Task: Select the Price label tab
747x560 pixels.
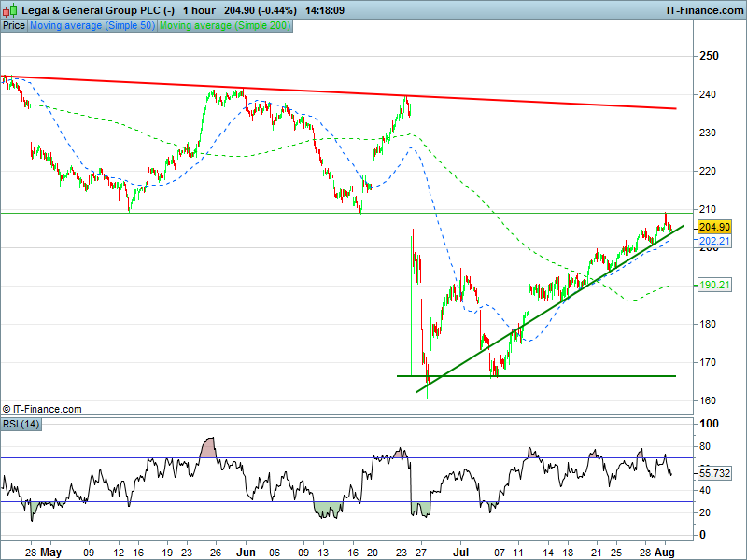Action: (x=14, y=26)
